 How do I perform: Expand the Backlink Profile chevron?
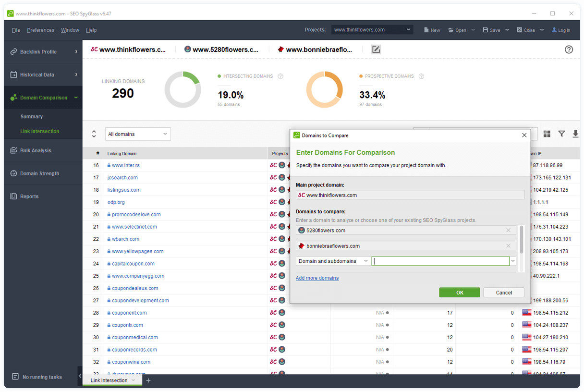[x=76, y=52]
